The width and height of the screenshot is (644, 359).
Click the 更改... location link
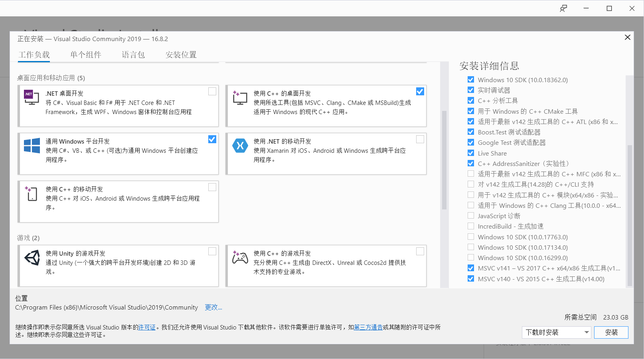click(x=213, y=307)
